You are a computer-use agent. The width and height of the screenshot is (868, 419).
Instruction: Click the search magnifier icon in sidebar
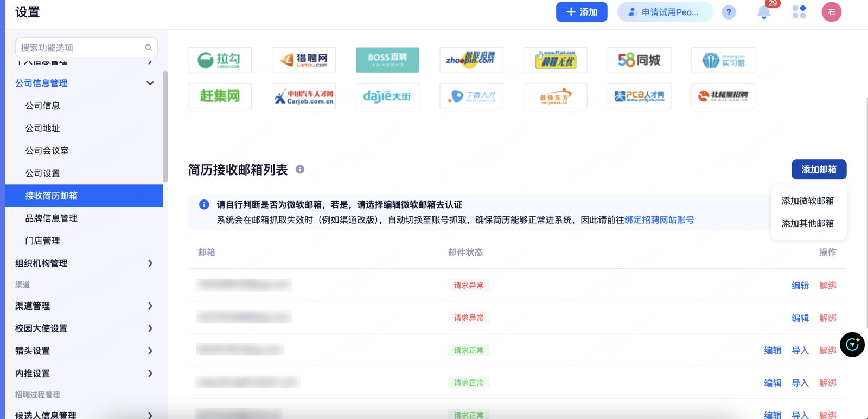click(x=148, y=48)
